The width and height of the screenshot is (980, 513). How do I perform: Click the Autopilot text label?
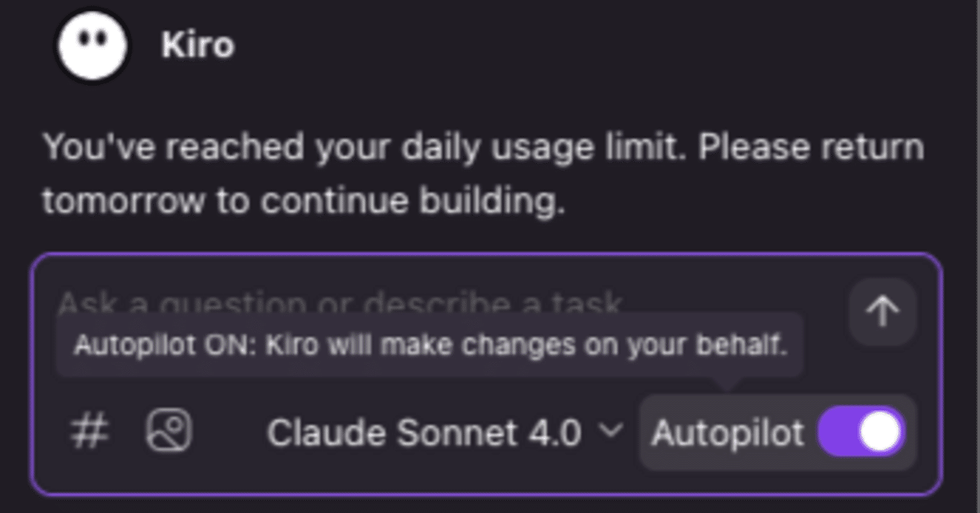point(727,433)
